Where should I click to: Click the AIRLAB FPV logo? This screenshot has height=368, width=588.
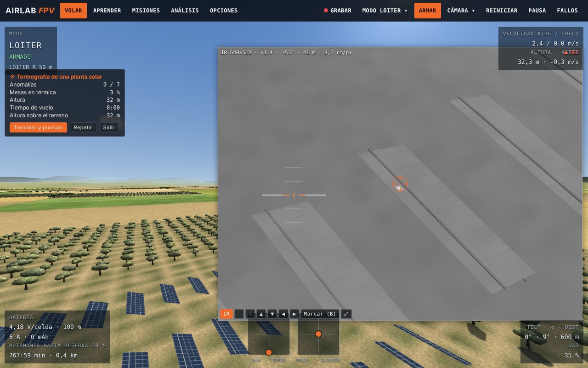click(x=30, y=11)
